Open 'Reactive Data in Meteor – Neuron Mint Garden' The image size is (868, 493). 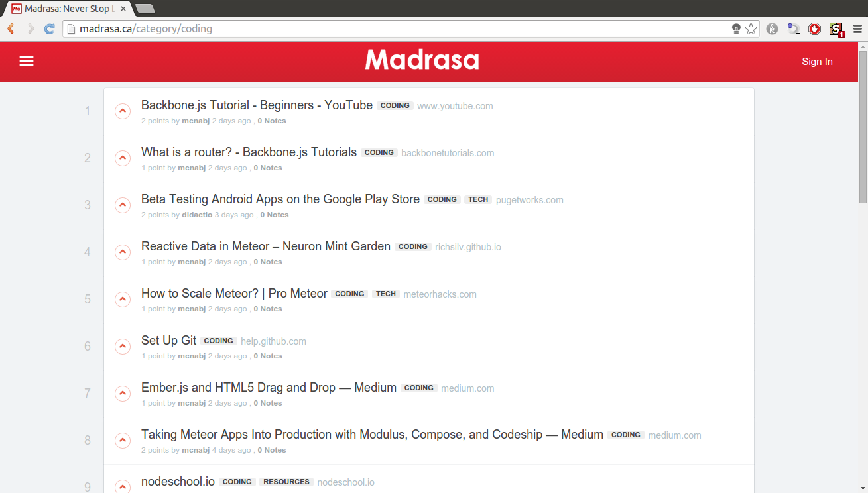point(266,246)
